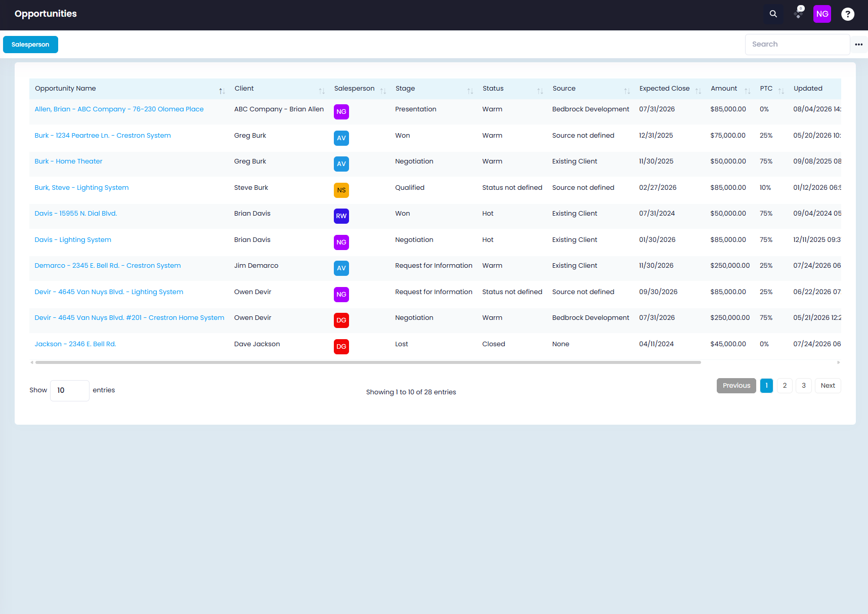
Task: Open the Show entries count dropdown
Action: pyautogui.click(x=70, y=390)
